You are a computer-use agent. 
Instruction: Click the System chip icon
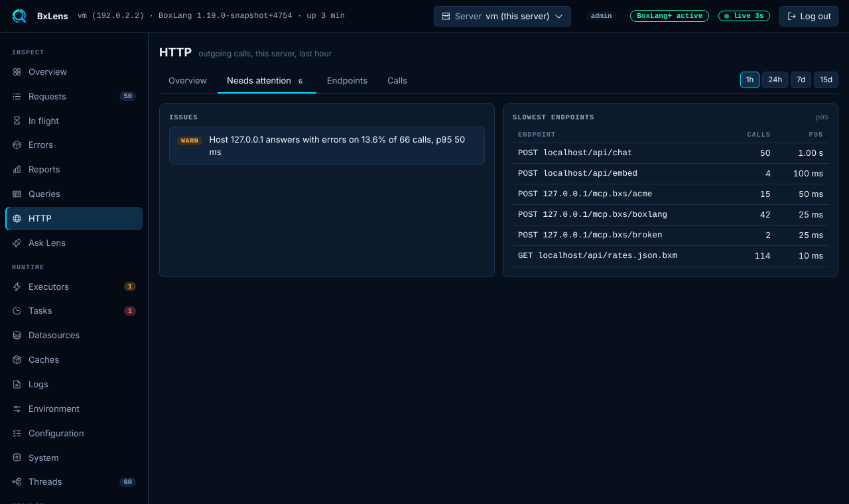17,458
